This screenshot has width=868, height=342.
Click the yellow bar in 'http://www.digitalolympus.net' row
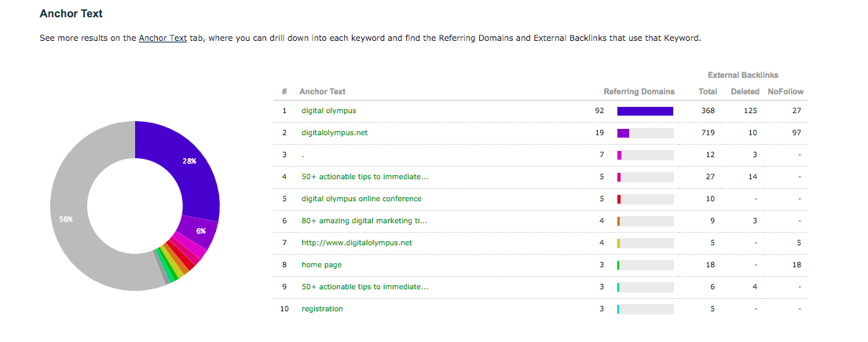(x=618, y=243)
